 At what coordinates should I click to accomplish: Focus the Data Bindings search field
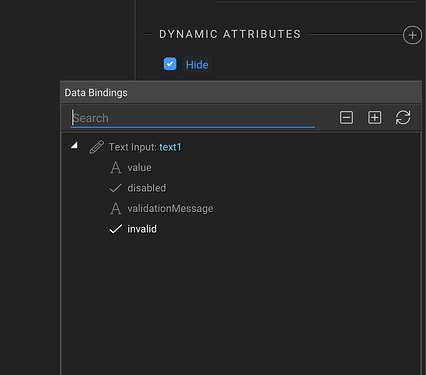pos(193,118)
